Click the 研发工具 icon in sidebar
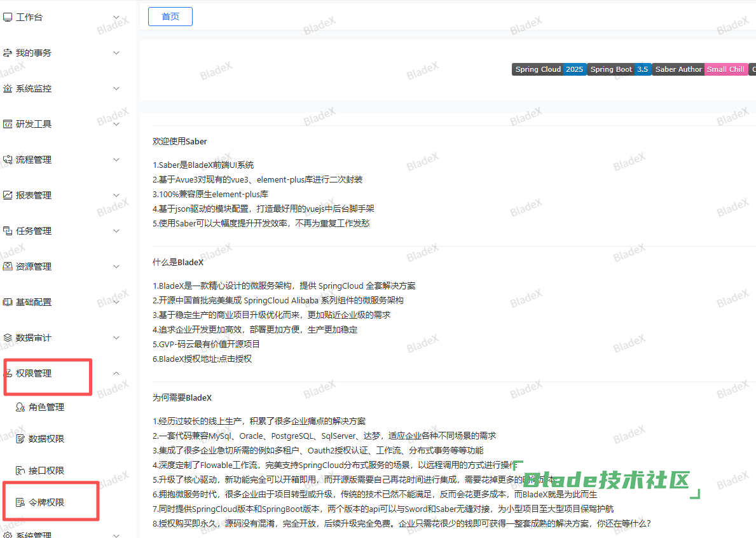756x538 pixels. pyautogui.click(x=8, y=124)
